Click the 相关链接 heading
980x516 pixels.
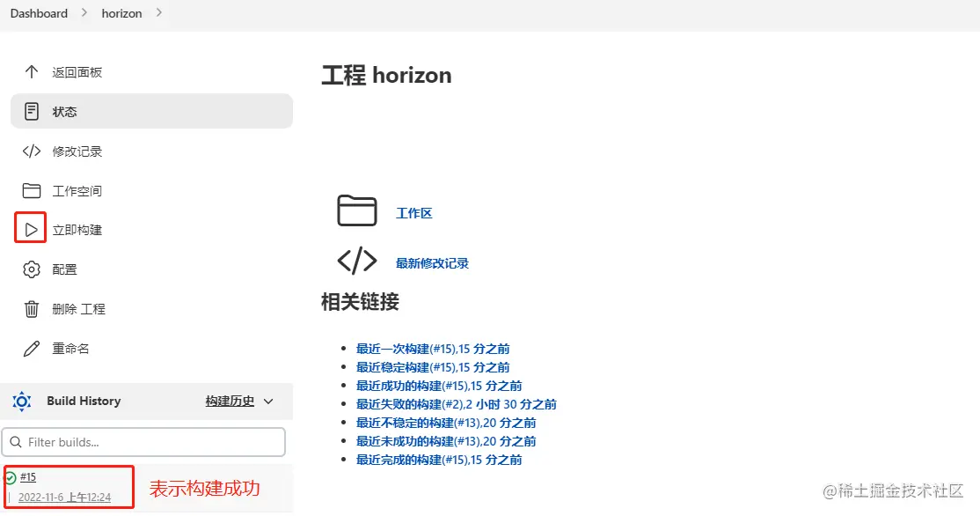pos(360,301)
